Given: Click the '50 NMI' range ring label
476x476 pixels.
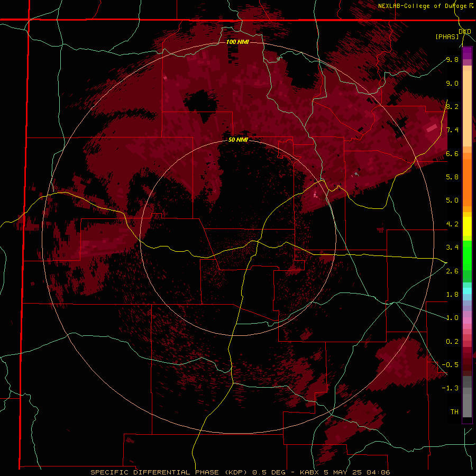Looking at the screenshot, I should click(x=238, y=140).
